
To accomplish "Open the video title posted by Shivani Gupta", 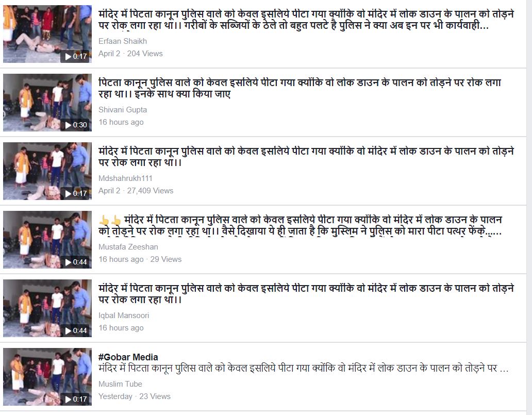I will [300, 88].
